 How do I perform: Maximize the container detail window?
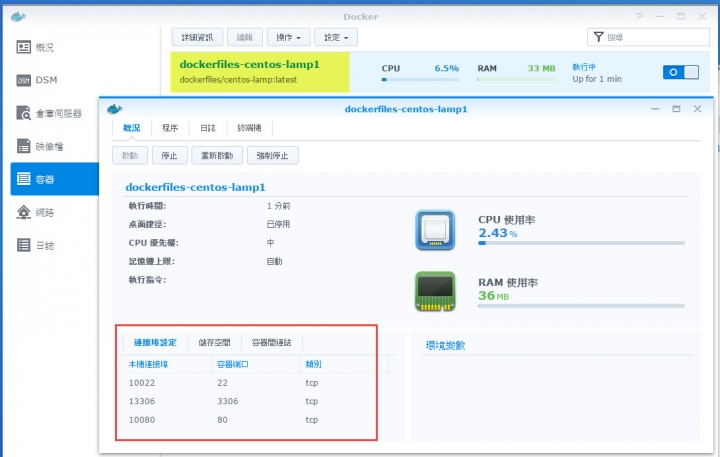tap(676, 109)
